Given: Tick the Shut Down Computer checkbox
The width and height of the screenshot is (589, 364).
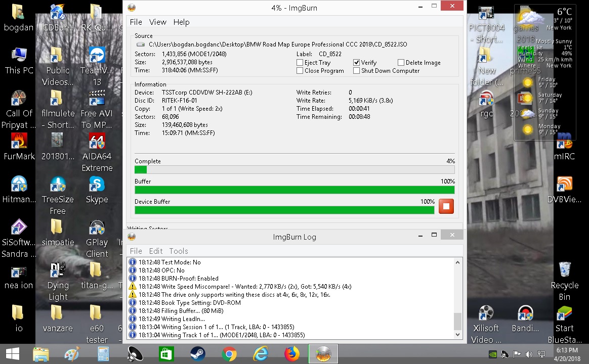Looking at the screenshot, I should [x=356, y=71].
